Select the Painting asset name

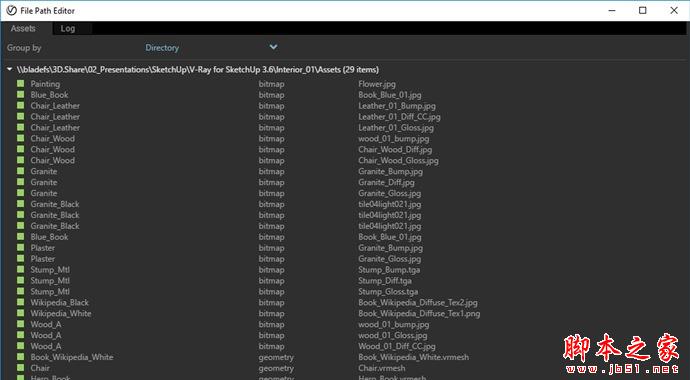tap(45, 84)
